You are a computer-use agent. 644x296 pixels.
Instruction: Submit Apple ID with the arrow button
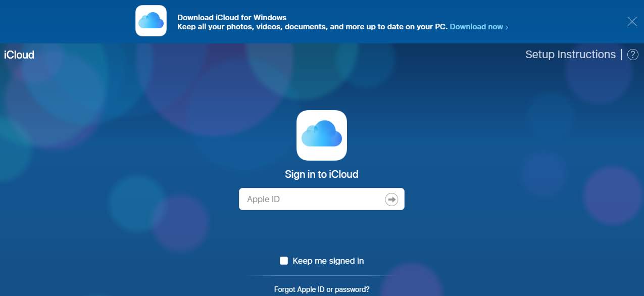coord(391,199)
